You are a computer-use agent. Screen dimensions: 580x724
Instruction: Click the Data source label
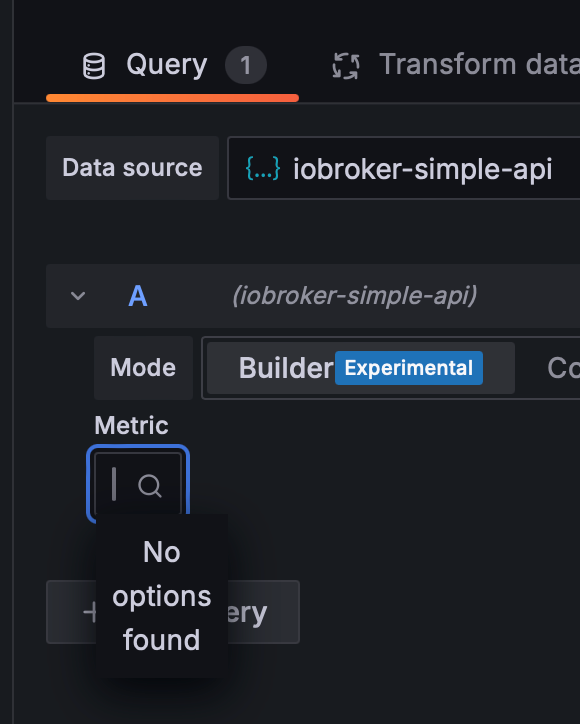pos(133,168)
